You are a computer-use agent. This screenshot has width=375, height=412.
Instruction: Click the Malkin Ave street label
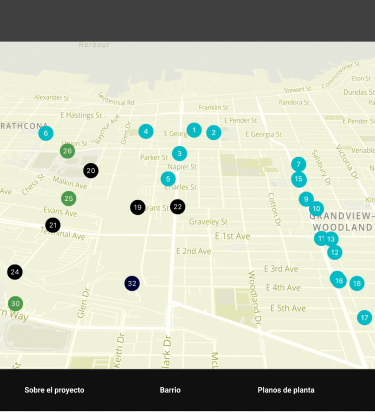click(70, 182)
